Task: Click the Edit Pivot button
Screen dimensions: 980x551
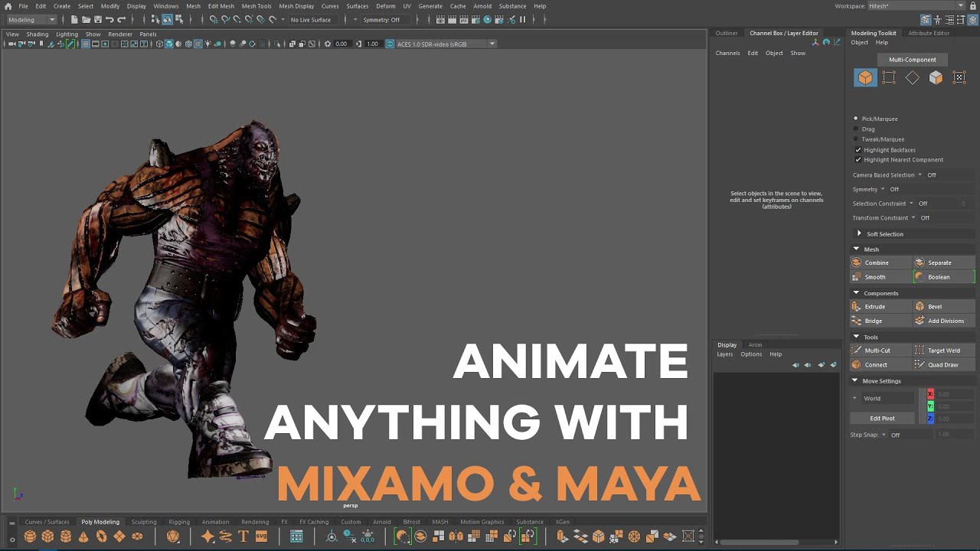Action: click(882, 418)
